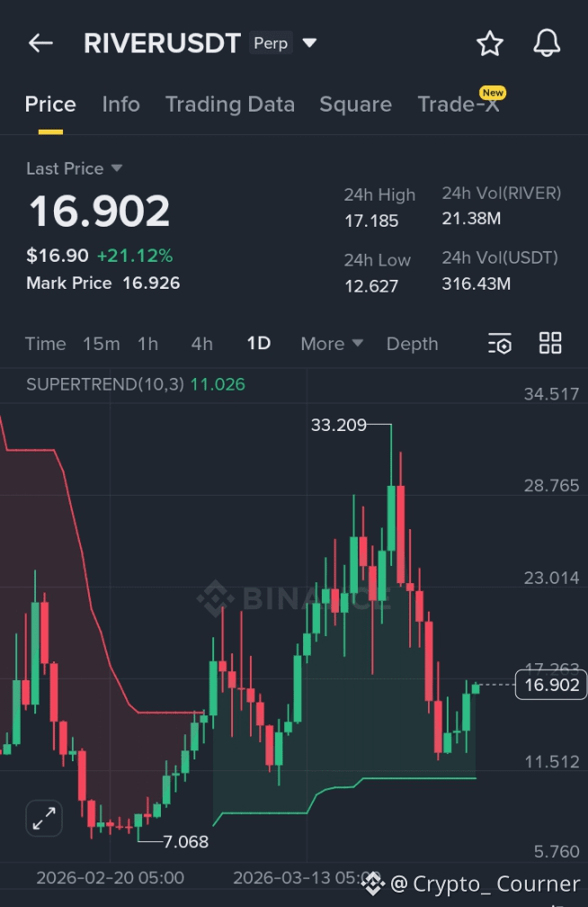Screen dimensions: 588x907
Task: Open the RIVERUSDT pair selector dropdown arrow
Action: tap(309, 43)
